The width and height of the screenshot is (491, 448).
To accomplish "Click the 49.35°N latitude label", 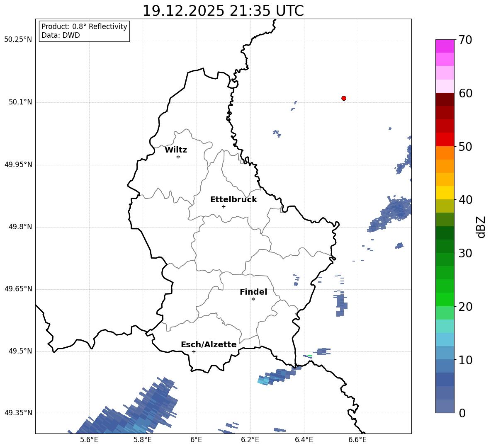I will pyautogui.click(x=18, y=413).
